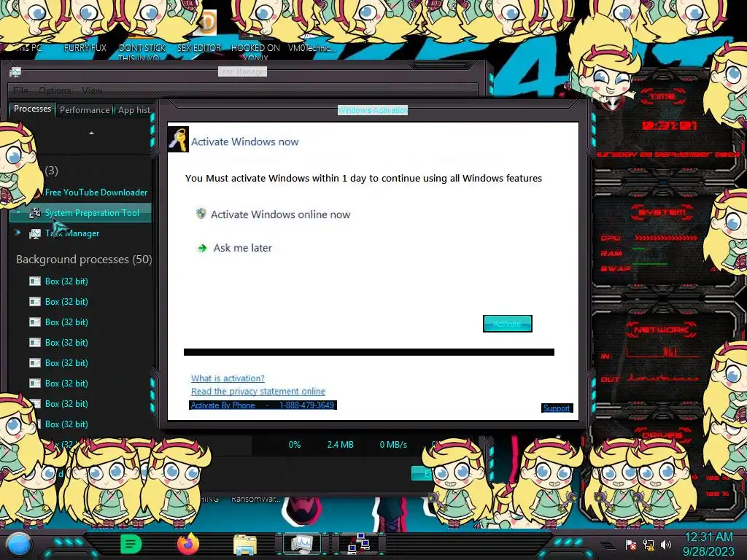Click the Activate button in the Windows Activation dialog
Viewport: 747px width, 560px height.
click(x=508, y=324)
